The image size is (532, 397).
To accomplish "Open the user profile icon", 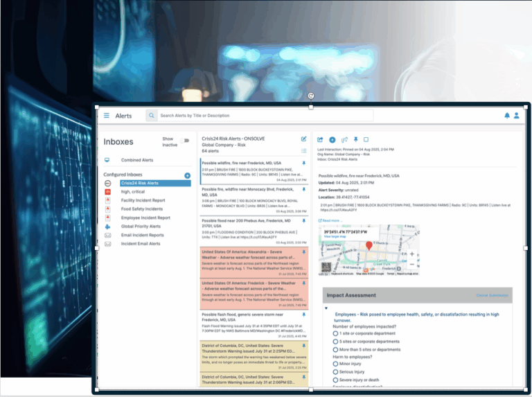I will click(x=516, y=116).
